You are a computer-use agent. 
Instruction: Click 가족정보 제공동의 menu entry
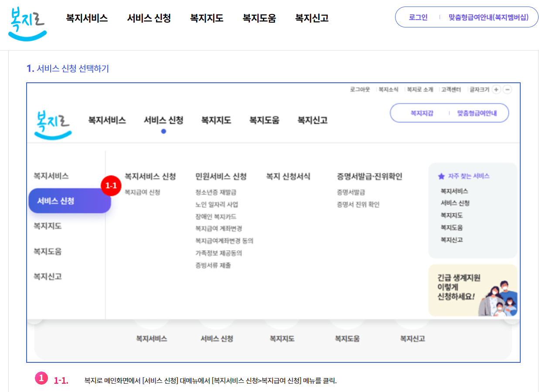click(x=219, y=253)
